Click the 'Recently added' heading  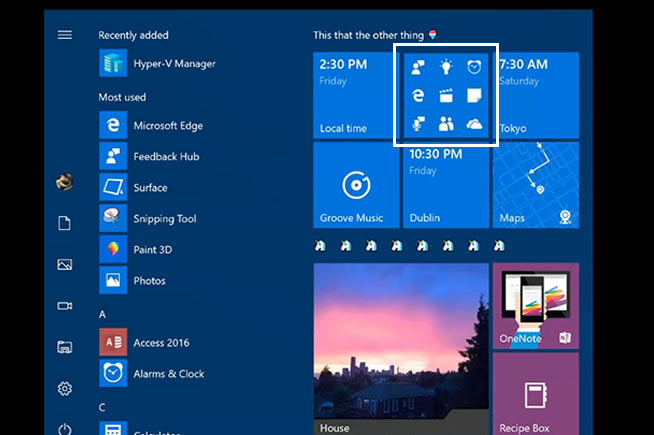coord(133,35)
